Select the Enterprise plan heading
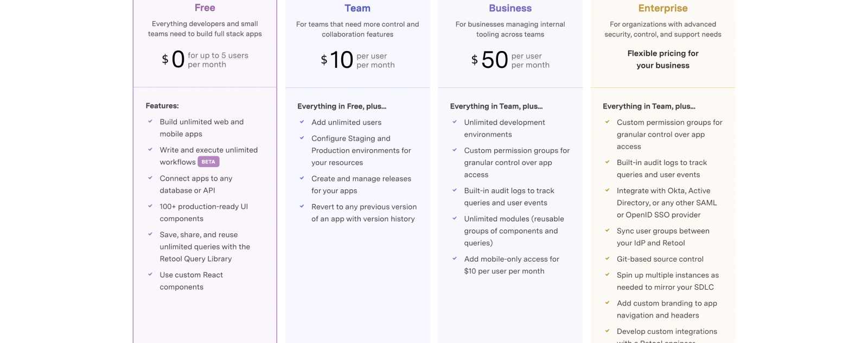This screenshot has height=343, width=868. 663,8
